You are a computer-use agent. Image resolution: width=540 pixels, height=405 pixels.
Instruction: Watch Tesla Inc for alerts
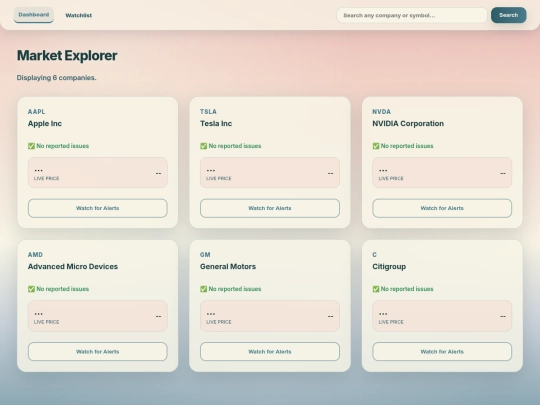click(270, 208)
